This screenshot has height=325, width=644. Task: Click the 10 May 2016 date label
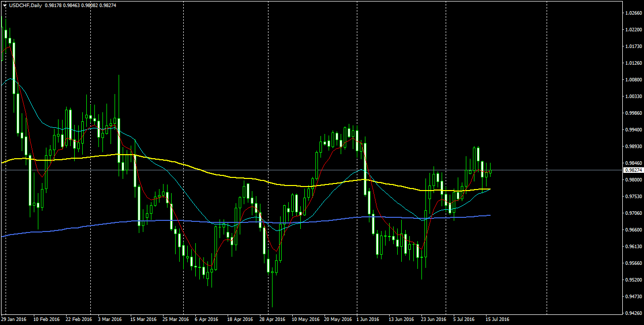pyautogui.click(x=306, y=319)
